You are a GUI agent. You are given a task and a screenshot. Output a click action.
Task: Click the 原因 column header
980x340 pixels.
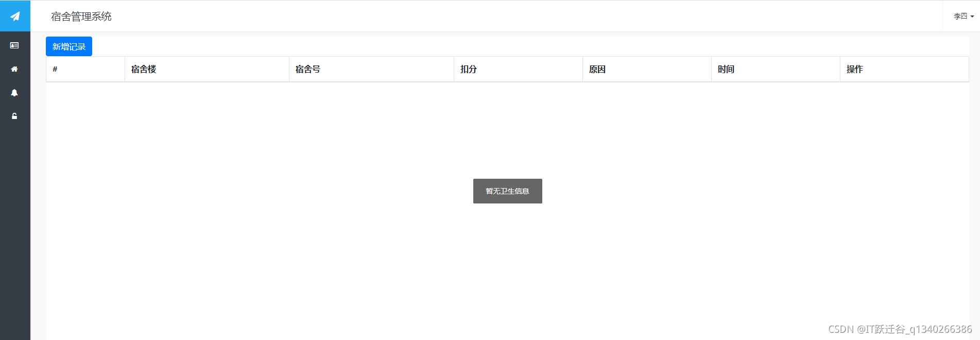pyautogui.click(x=647, y=69)
